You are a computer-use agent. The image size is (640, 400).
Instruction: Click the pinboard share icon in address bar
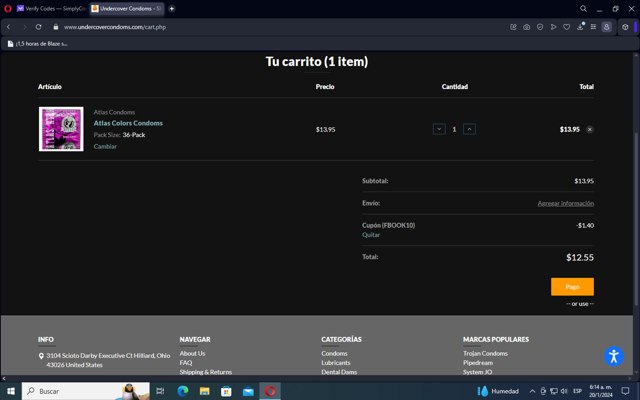pyautogui.click(x=513, y=27)
